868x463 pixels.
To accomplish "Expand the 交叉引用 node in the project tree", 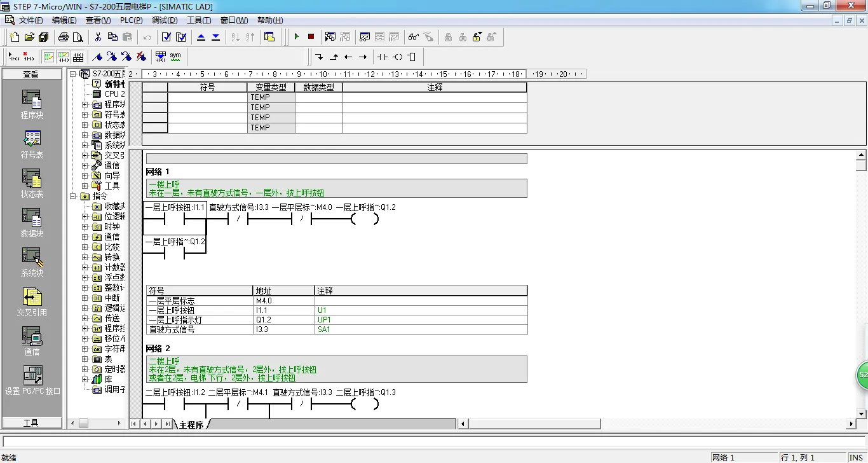I will pyautogui.click(x=85, y=155).
